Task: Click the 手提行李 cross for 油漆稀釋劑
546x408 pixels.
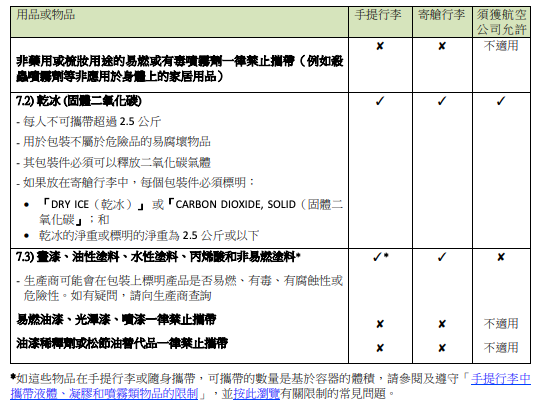Action: point(380,348)
